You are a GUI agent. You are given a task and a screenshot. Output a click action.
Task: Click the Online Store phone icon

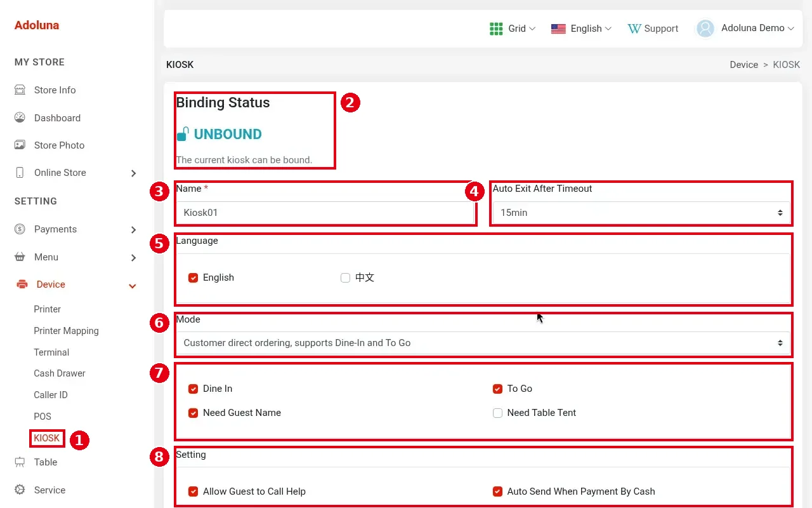(20, 173)
